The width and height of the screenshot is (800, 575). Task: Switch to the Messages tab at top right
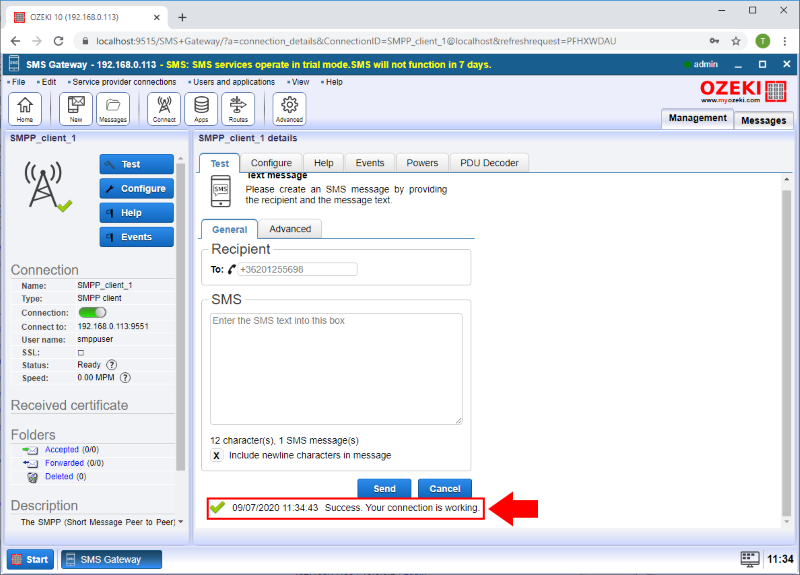[x=763, y=120]
